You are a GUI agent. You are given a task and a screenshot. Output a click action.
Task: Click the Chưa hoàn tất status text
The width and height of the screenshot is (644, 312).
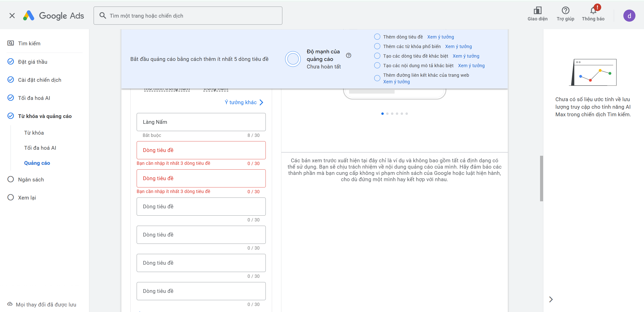pos(324,66)
